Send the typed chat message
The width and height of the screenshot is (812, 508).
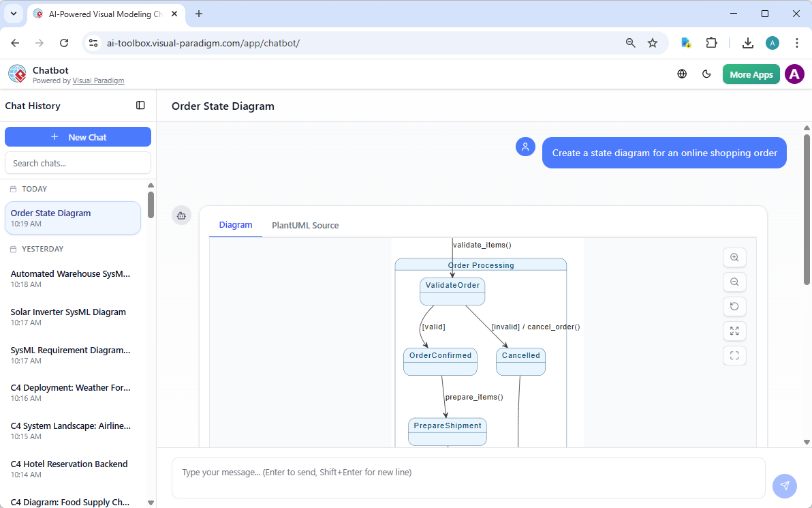785,485
